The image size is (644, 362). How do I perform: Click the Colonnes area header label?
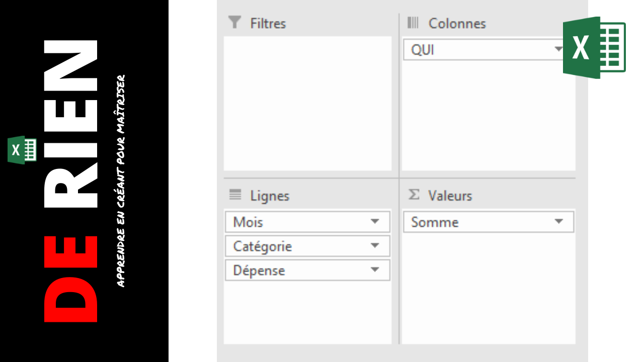point(457,24)
